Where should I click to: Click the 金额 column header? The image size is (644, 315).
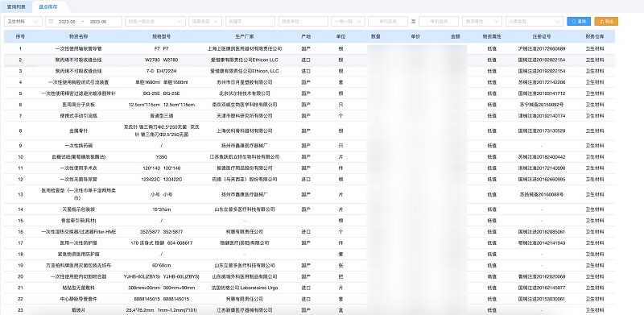[x=455, y=36]
